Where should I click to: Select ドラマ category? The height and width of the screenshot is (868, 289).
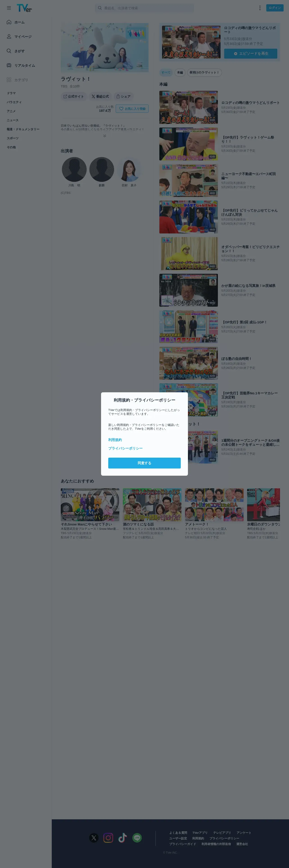11,93
